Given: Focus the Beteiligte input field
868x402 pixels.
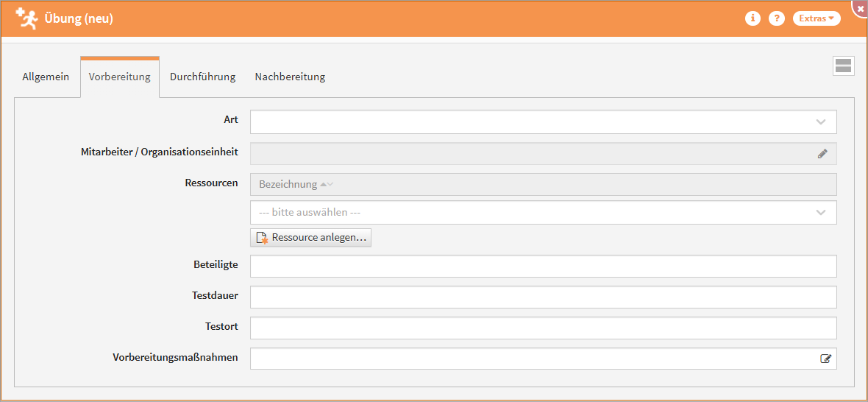Looking at the screenshot, I should 543,267.
